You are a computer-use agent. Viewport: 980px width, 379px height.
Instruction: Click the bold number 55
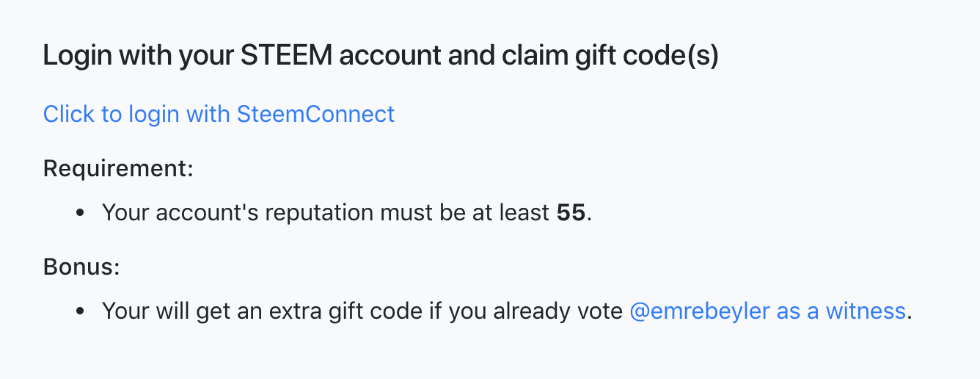(x=571, y=213)
